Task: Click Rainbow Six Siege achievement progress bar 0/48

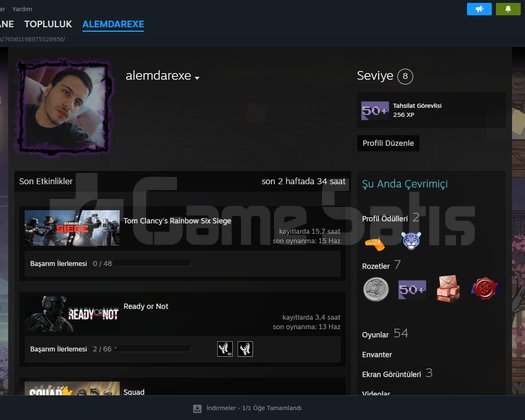Action: pyautogui.click(x=152, y=264)
